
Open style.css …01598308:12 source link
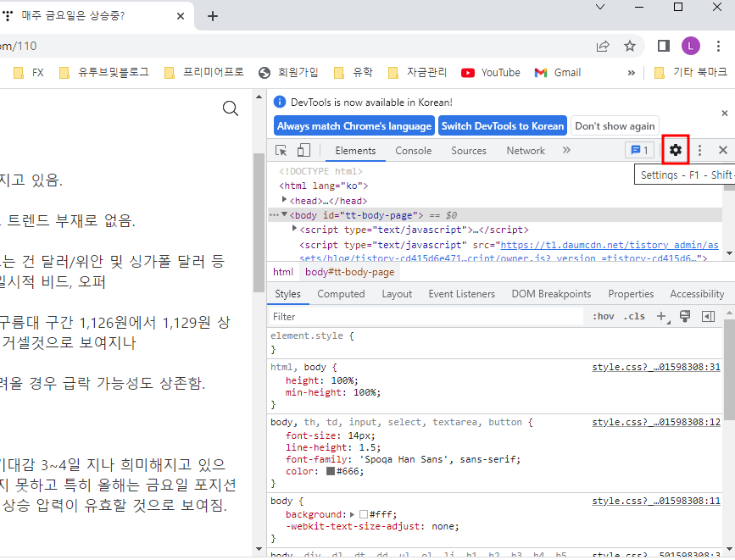tap(656, 422)
